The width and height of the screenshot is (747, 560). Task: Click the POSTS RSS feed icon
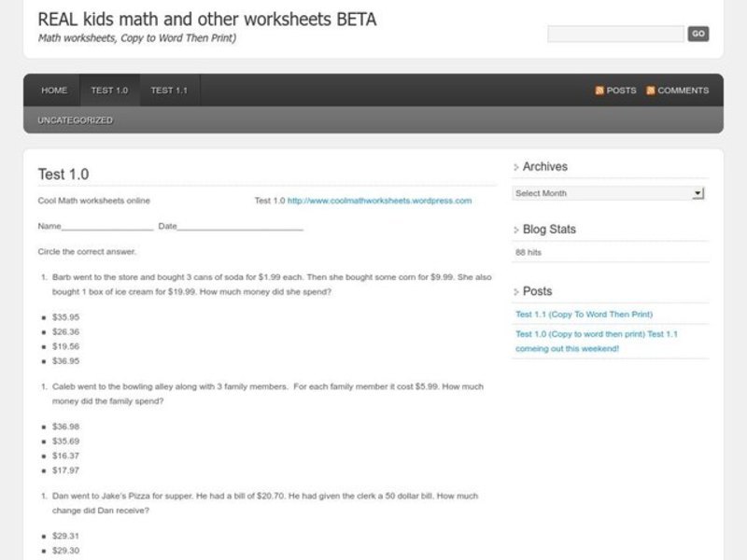(x=599, y=90)
